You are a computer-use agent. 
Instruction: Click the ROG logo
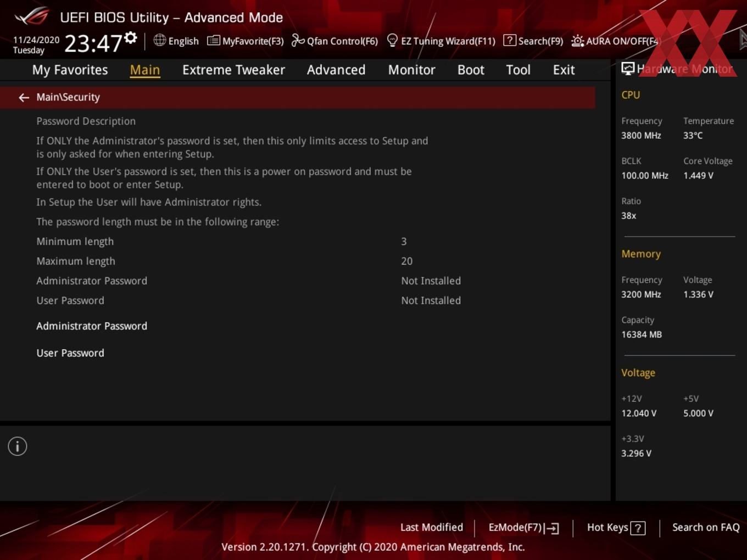[x=32, y=16]
